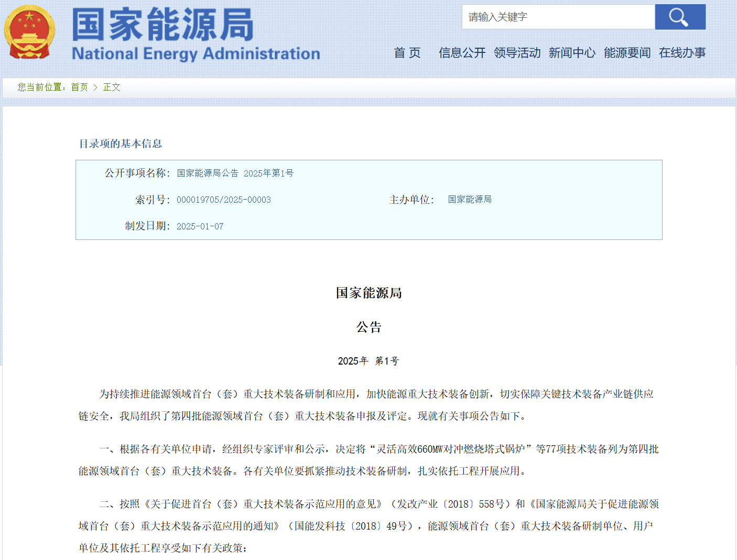Click the issue date 2025-01-07
Viewport: 737px width, 560px height.
point(200,226)
